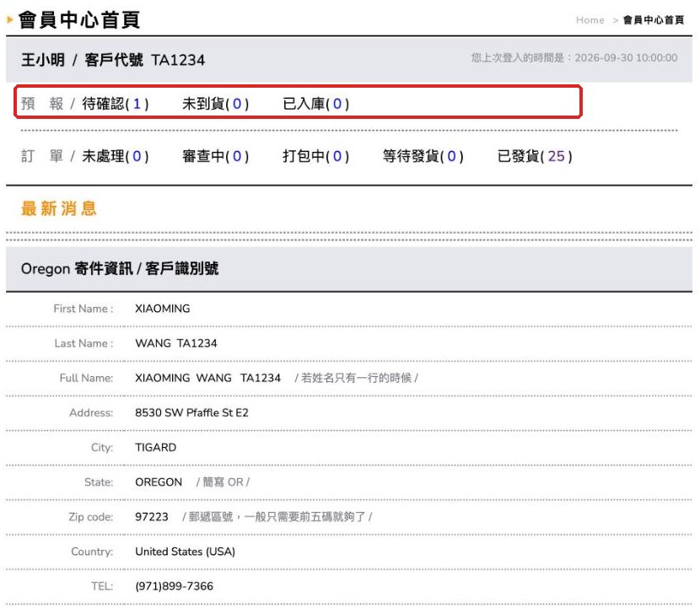700x614 pixels.
Task: Click the Oregon 寄件資訊 section heading
Action: [120, 269]
